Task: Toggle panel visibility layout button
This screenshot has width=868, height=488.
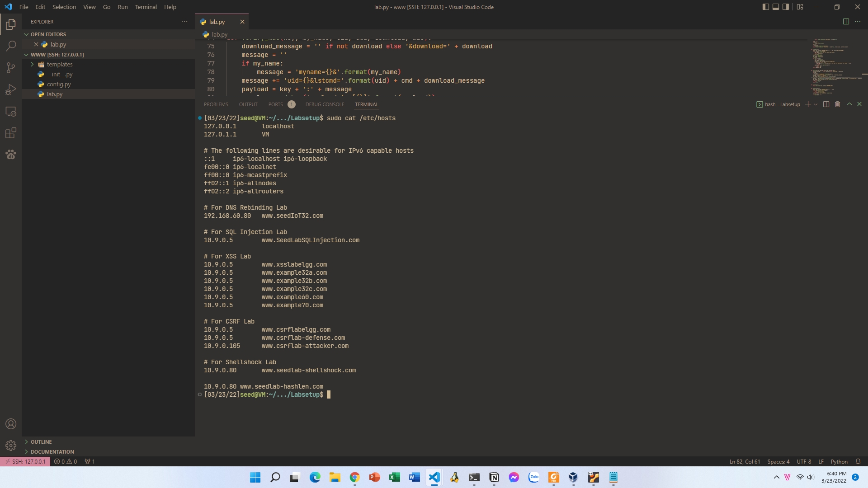Action: coord(776,7)
